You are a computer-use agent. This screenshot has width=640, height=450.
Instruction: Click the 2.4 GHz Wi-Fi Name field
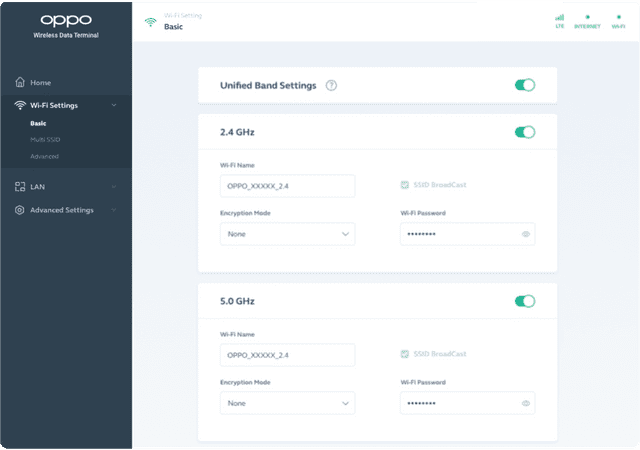[x=287, y=186]
